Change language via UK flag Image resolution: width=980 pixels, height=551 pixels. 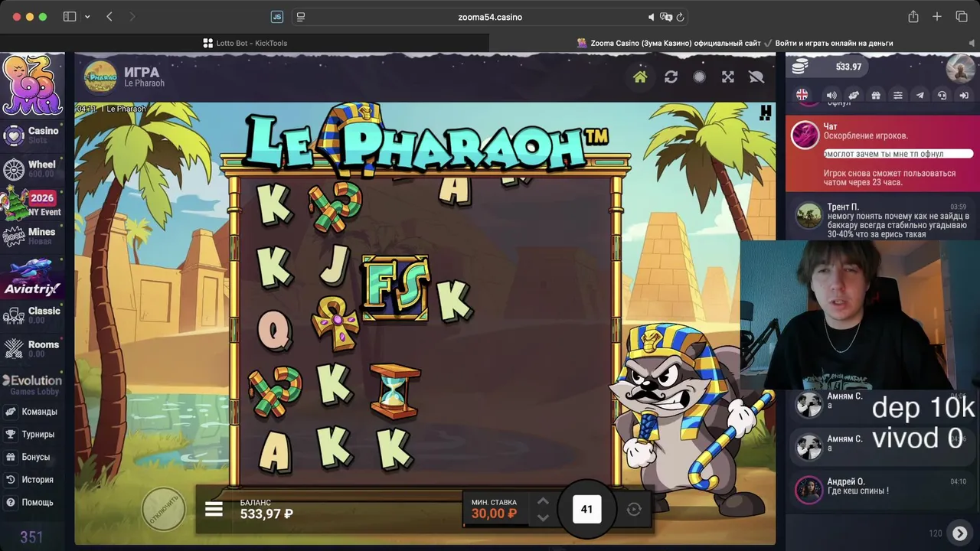tap(802, 95)
